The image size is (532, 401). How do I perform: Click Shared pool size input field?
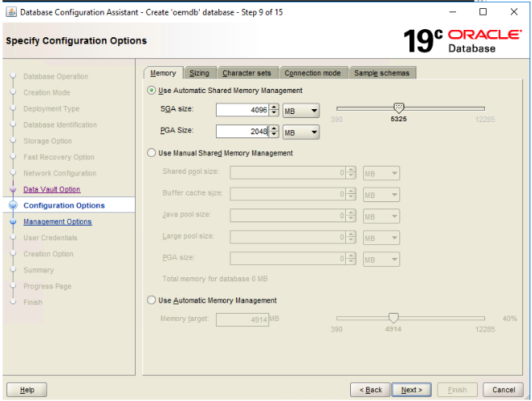(288, 173)
